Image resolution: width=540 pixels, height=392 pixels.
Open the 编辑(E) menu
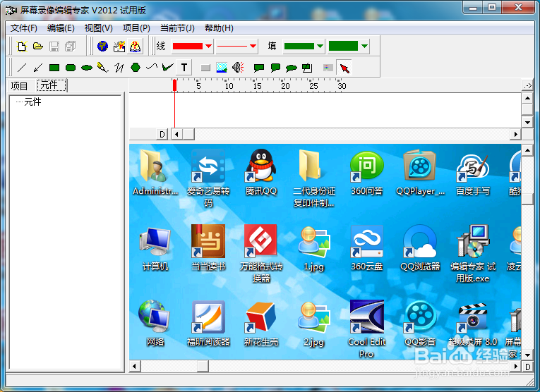pos(61,28)
